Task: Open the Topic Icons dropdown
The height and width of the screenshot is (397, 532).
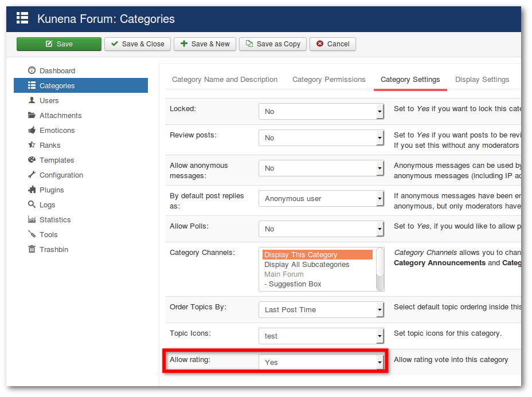Action: [x=321, y=336]
